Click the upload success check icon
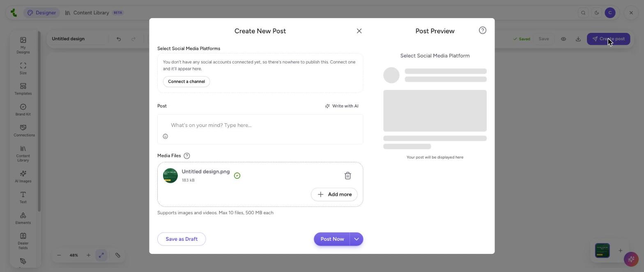The width and height of the screenshot is (644, 272). click(x=237, y=176)
